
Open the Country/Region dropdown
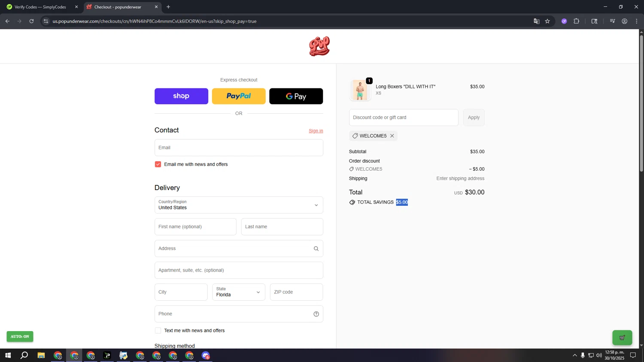[x=239, y=205]
